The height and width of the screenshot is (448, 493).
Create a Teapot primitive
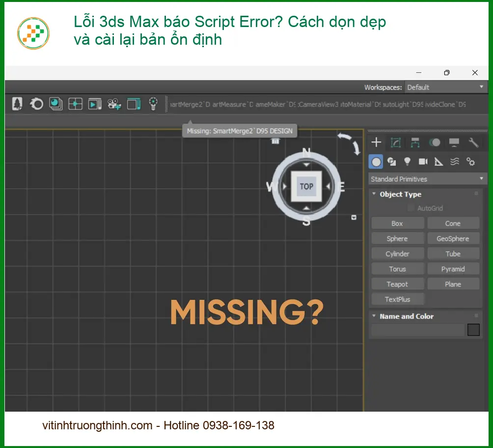397,284
